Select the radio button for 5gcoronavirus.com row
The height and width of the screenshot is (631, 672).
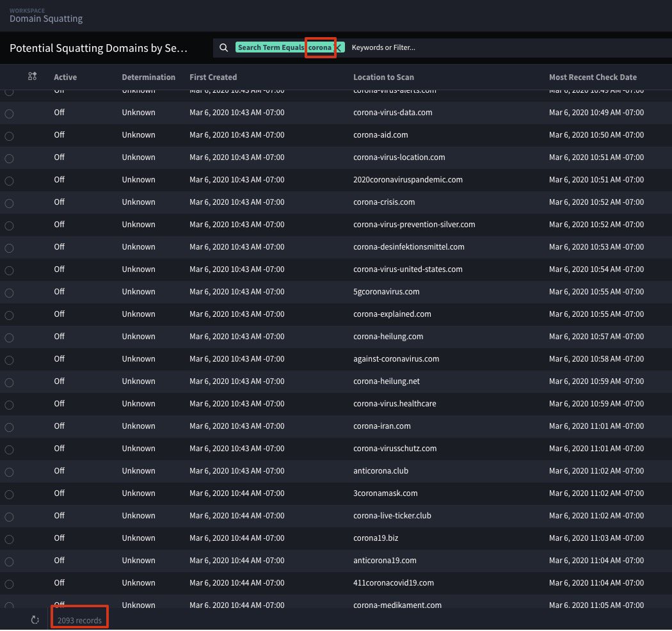[x=9, y=292]
